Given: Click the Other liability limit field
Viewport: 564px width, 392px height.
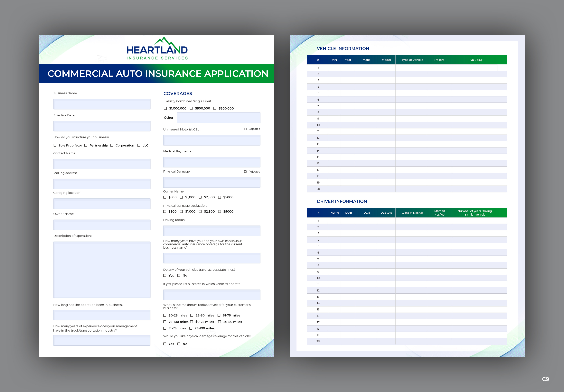Looking at the screenshot, I should click(x=218, y=118).
